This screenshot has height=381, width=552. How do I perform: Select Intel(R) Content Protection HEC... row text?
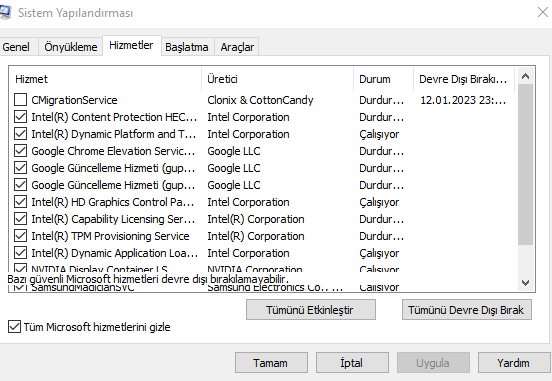click(x=114, y=117)
